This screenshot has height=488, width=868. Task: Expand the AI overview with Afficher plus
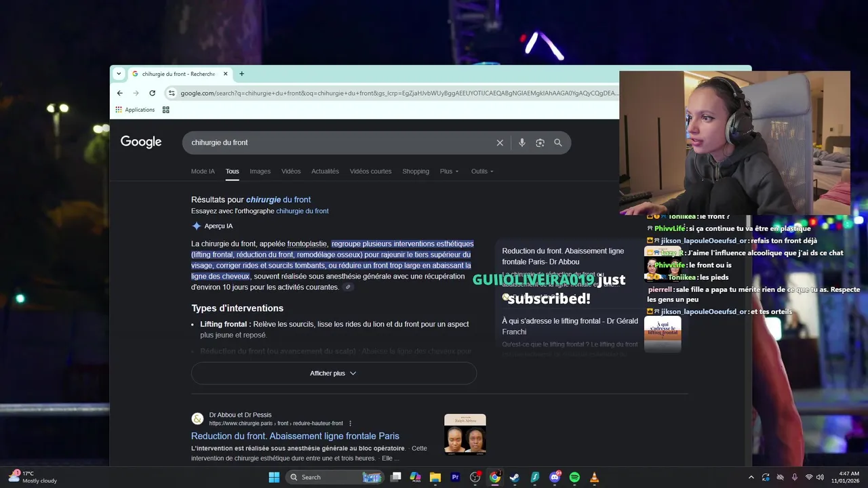334,373
